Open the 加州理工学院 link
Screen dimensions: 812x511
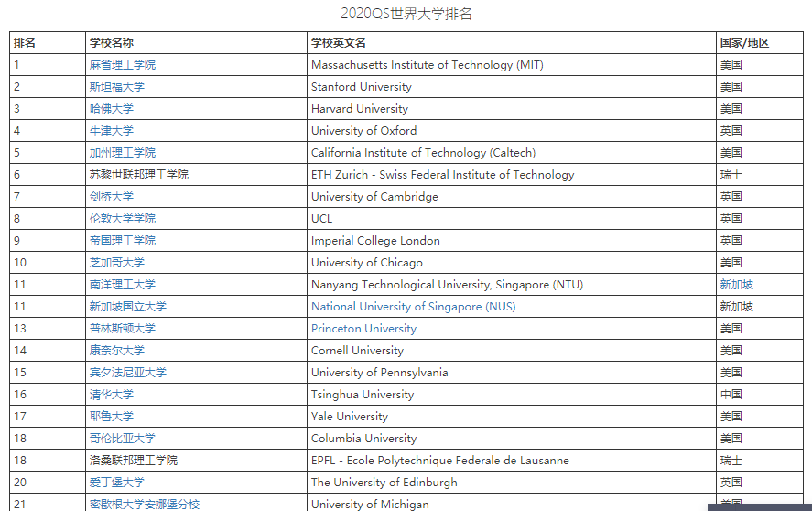tap(123, 153)
